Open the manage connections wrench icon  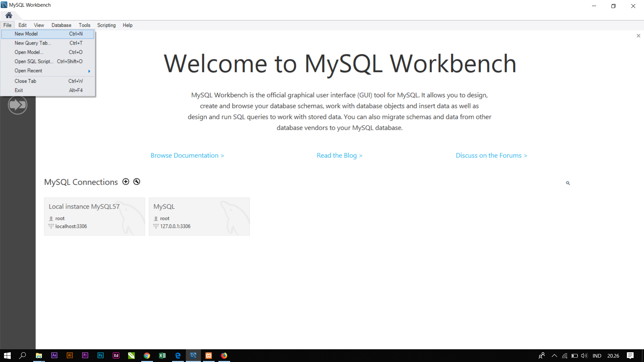click(x=137, y=182)
